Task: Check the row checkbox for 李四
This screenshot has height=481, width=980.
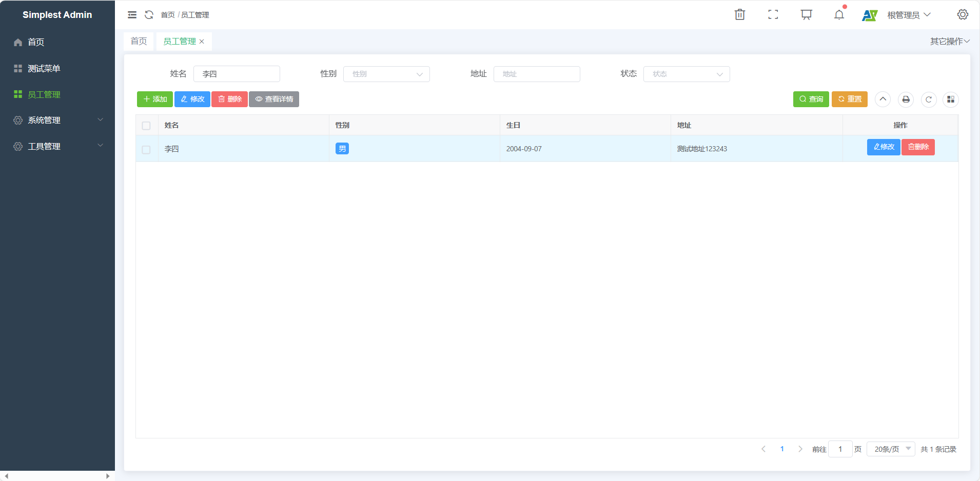Action: tap(146, 150)
